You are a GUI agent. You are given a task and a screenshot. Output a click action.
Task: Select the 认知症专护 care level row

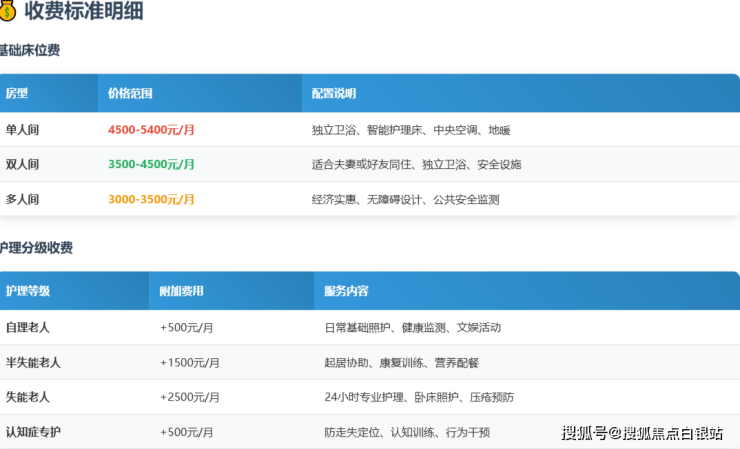(x=33, y=432)
